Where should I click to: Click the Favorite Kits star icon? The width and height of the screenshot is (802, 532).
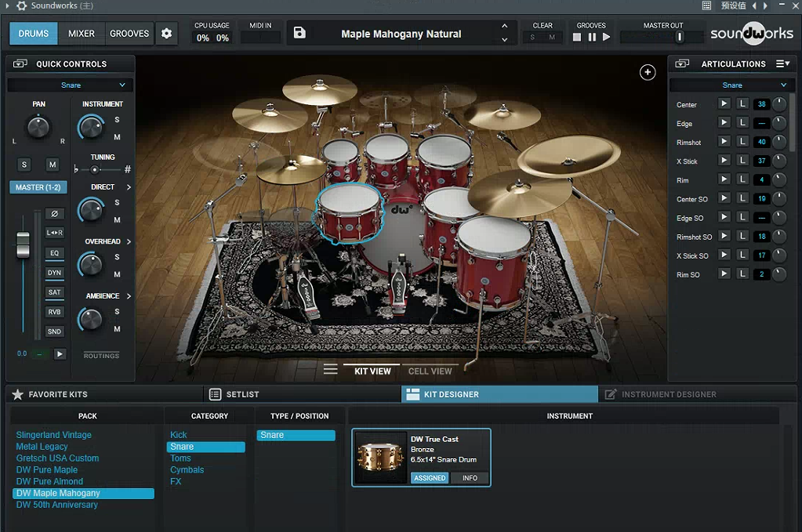click(x=18, y=394)
